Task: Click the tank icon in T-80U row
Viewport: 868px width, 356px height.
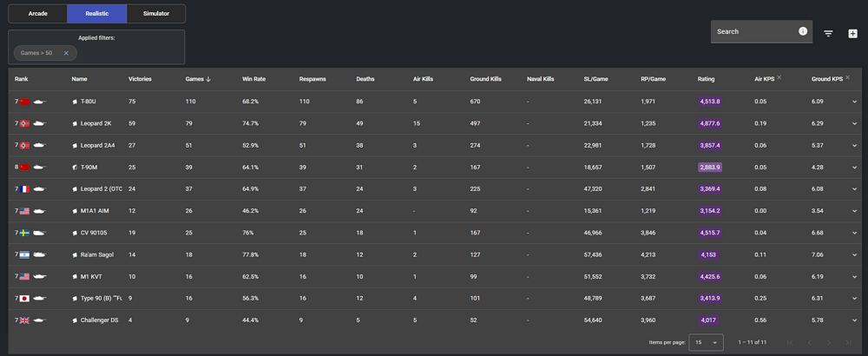Action: 41,102
